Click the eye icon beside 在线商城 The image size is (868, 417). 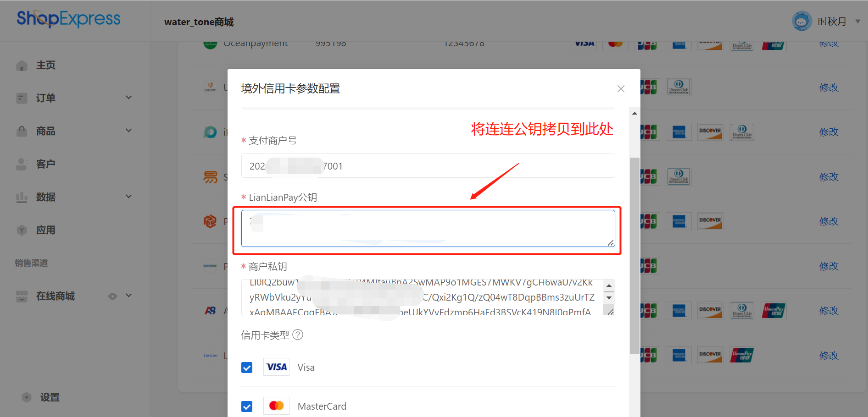pyautogui.click(x=112, y=296)
